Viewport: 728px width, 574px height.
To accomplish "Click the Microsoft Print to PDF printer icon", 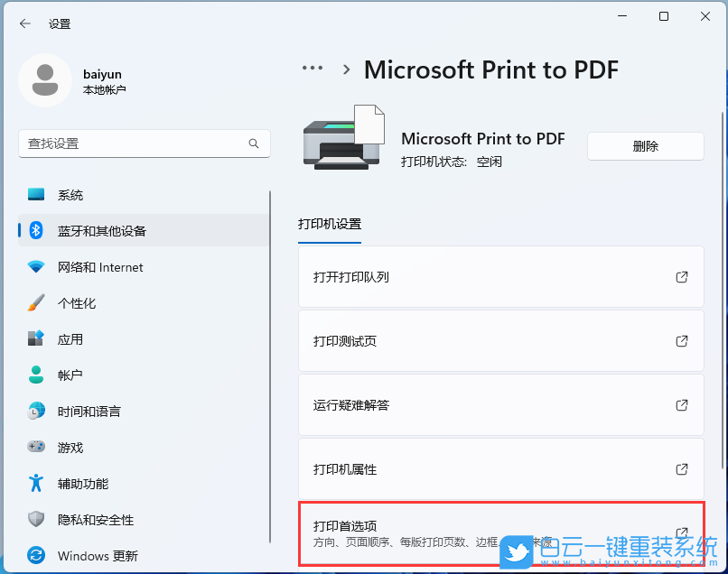I will (343, 135).
